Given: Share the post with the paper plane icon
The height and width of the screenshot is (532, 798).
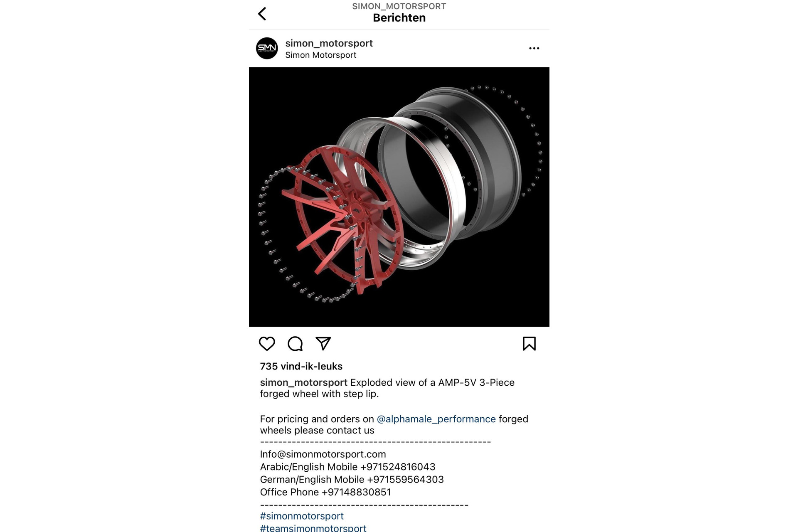Looking at the screenshot, I should [x=323, y=343].
